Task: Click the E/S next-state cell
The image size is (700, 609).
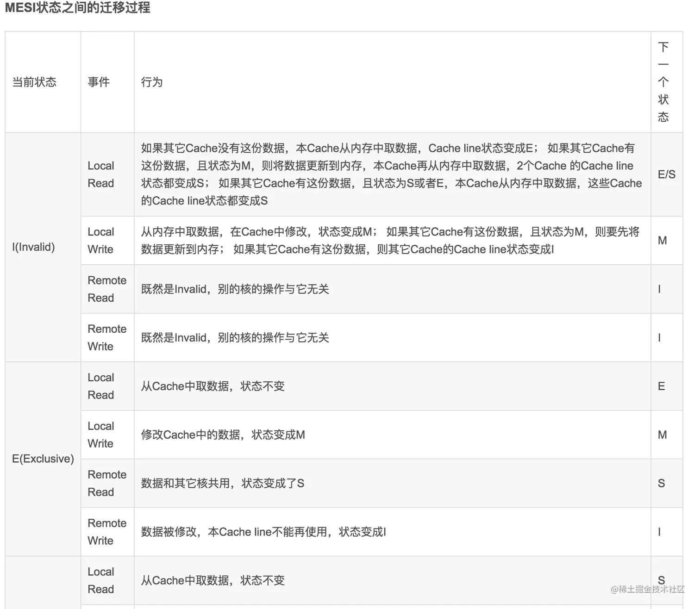Action: click(667, 174)
